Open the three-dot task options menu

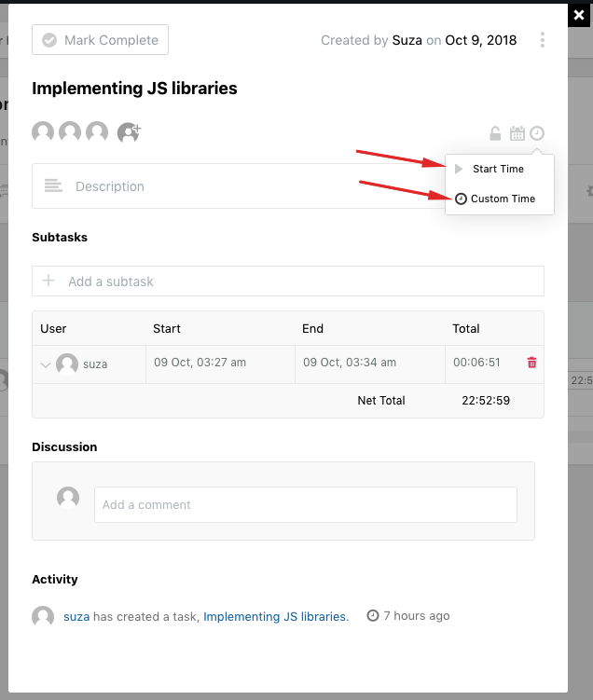542,40
